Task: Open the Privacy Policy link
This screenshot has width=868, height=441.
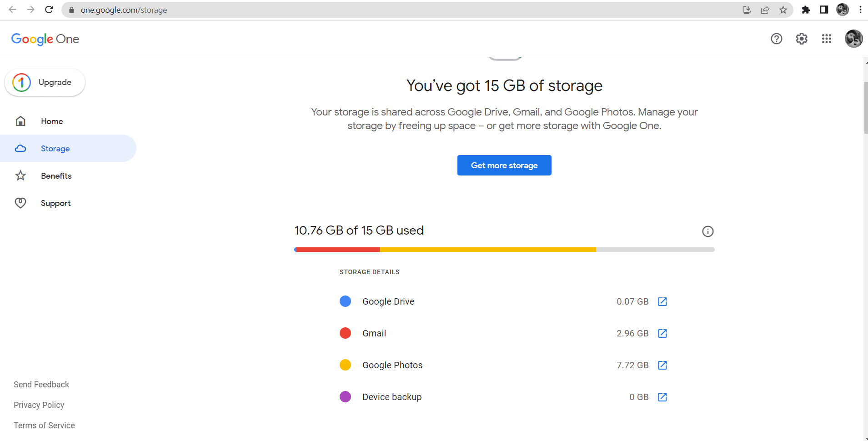Action: point(39,405)
